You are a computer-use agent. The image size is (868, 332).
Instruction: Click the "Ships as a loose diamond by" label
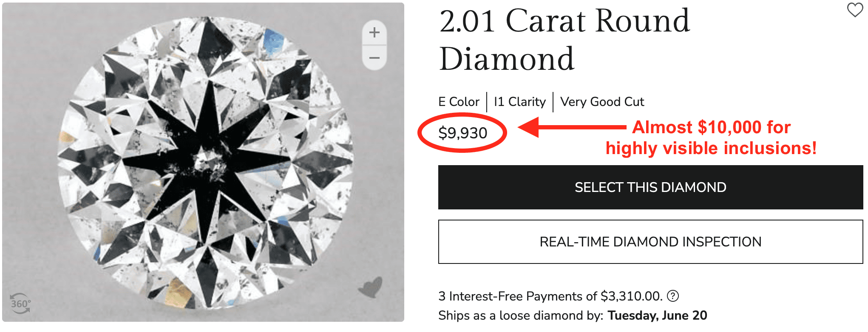coord(521,316)
